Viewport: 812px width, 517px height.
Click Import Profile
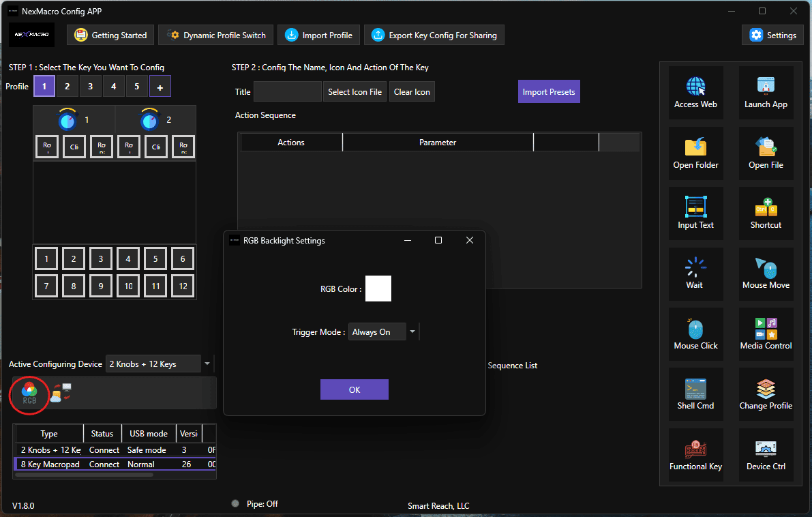tap(318, 35)
